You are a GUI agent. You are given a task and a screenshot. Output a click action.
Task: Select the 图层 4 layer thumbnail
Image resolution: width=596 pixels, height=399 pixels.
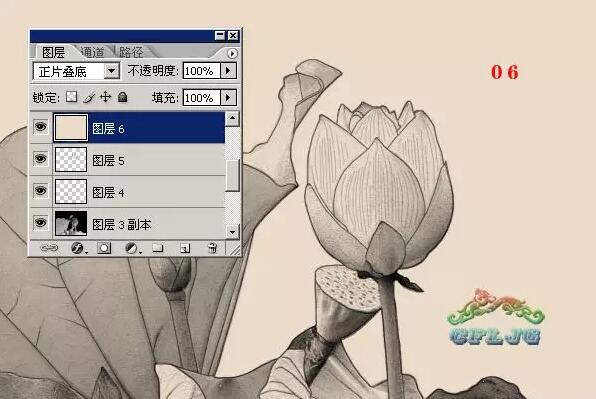click(x=71, y=191)
